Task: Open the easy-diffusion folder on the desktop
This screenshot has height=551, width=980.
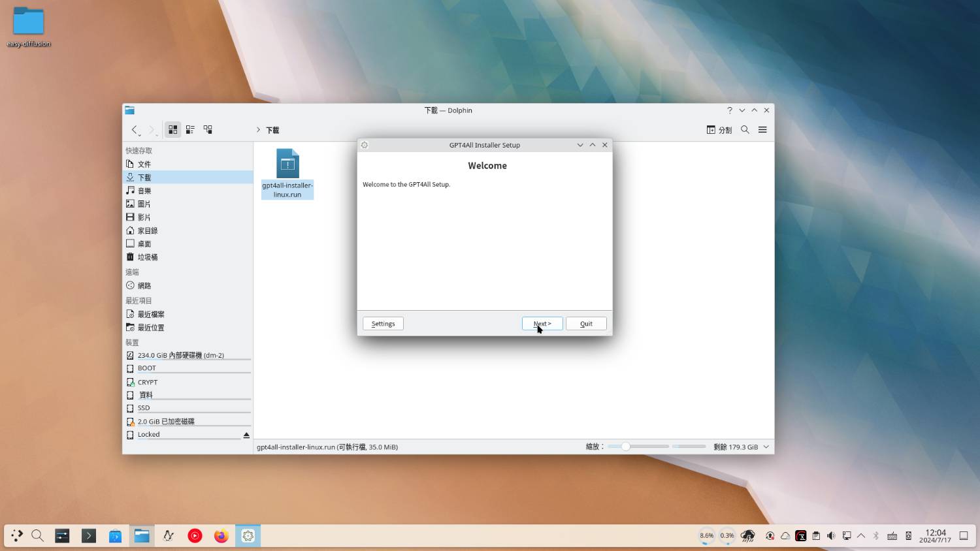Action: click(x=29, y=26)
